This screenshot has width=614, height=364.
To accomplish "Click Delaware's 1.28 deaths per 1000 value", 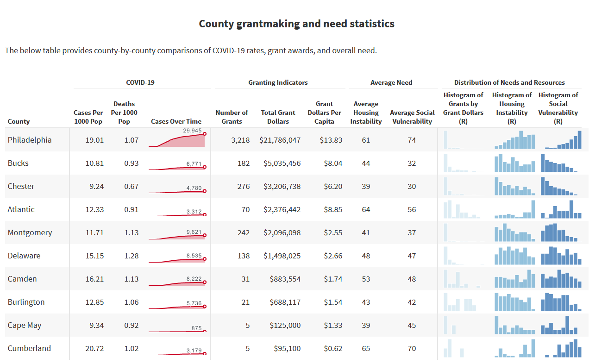I will click(x=132, y=256).
